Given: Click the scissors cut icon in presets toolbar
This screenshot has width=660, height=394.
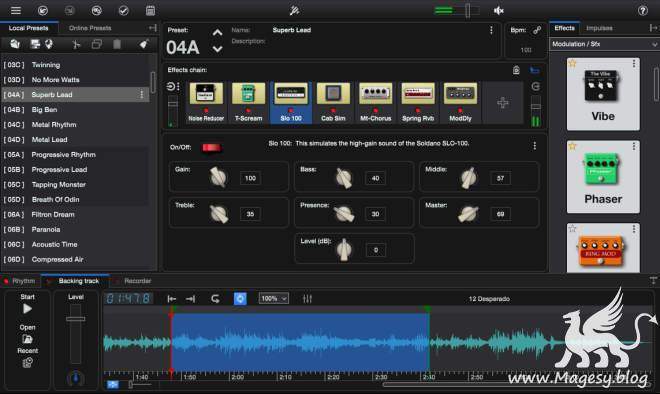Looking at the screenshot, I should click(76, 44).
